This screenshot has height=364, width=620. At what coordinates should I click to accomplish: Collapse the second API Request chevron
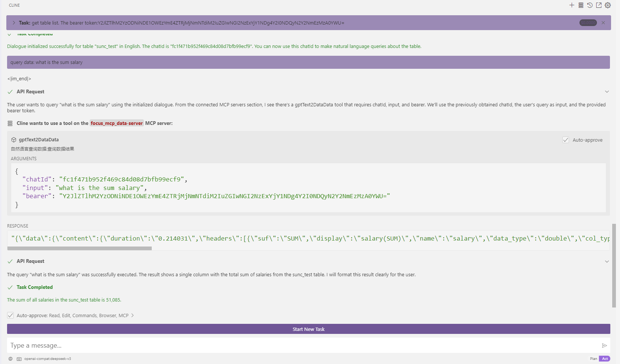[x=607, y=261]
